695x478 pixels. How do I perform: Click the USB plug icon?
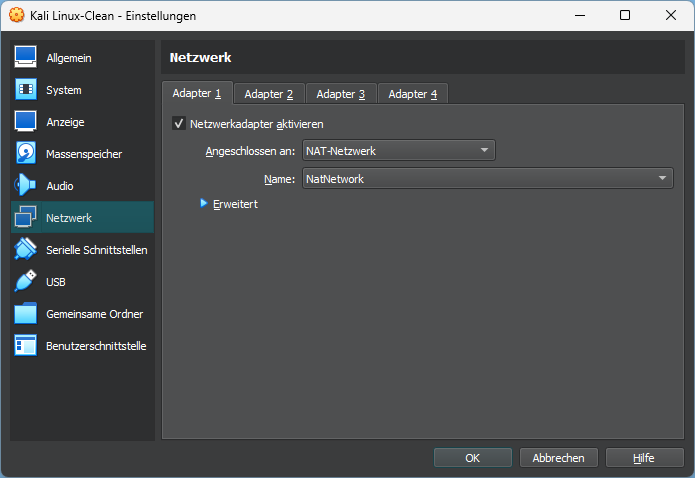click(26, 282)
